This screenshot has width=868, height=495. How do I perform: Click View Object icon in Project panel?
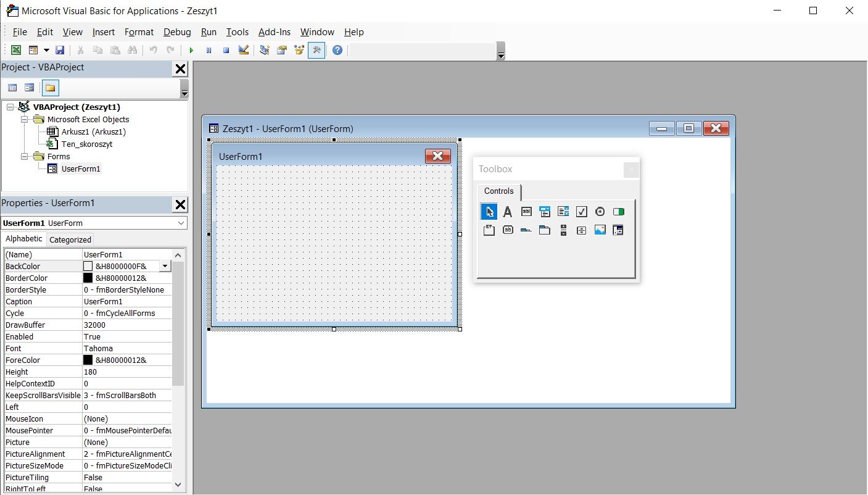(x=29, y=88)
